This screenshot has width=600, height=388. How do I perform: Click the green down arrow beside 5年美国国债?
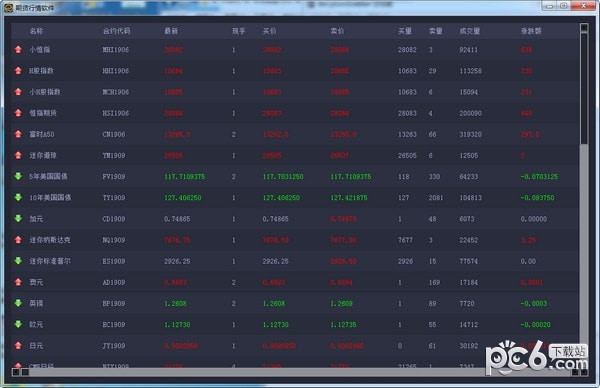[x=18, y=176]
